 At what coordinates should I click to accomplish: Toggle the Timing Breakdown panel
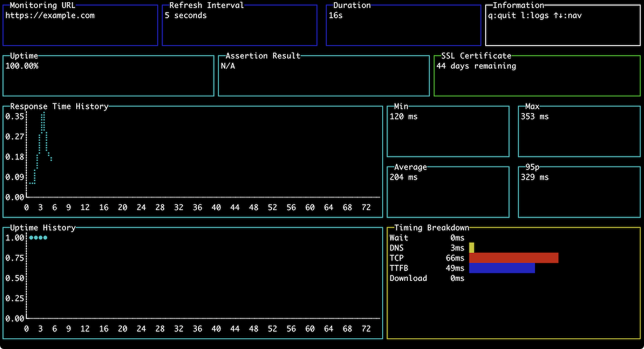(x=431, y=227)
